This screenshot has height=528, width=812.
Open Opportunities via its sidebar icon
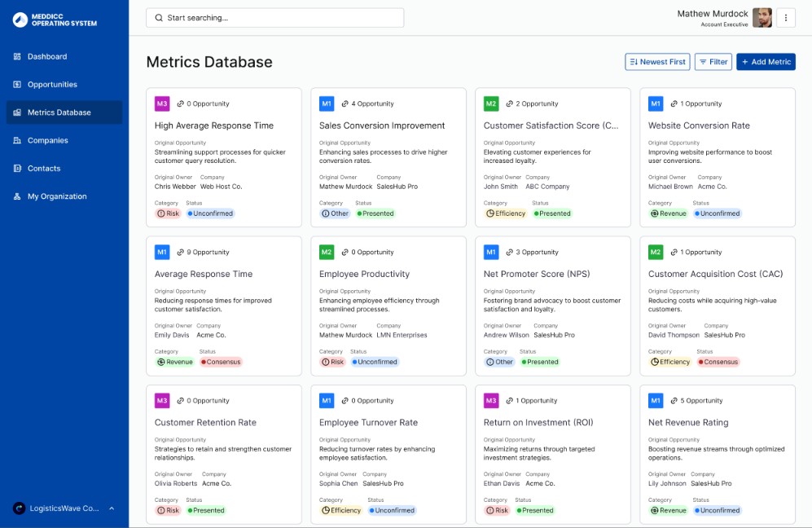coord(16,84)
